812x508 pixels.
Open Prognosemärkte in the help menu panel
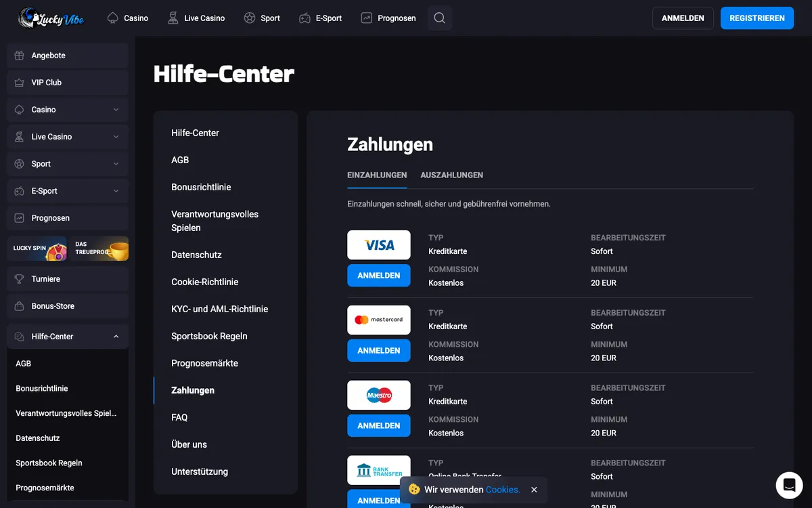[x=204, y=363]
